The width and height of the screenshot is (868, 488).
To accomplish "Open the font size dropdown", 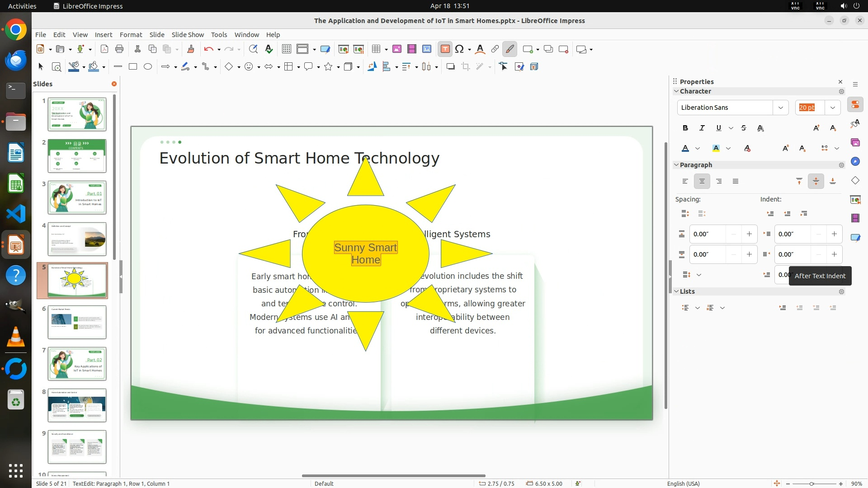I will [x=833, y=108].
